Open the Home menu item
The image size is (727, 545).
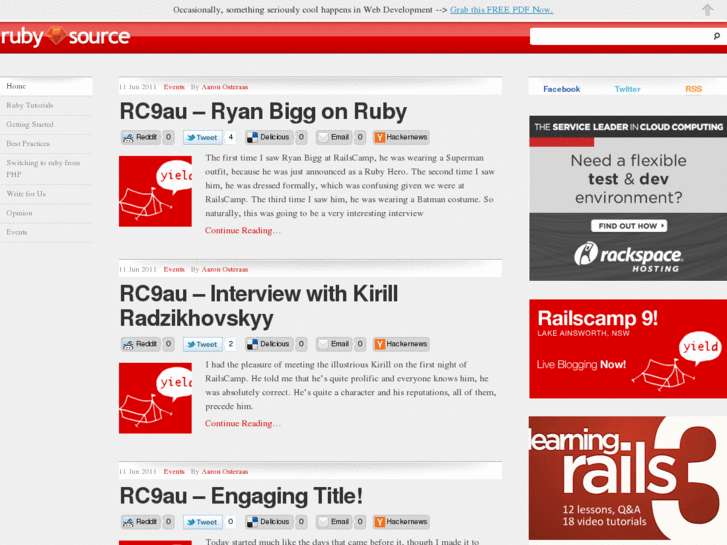point(46,86)
